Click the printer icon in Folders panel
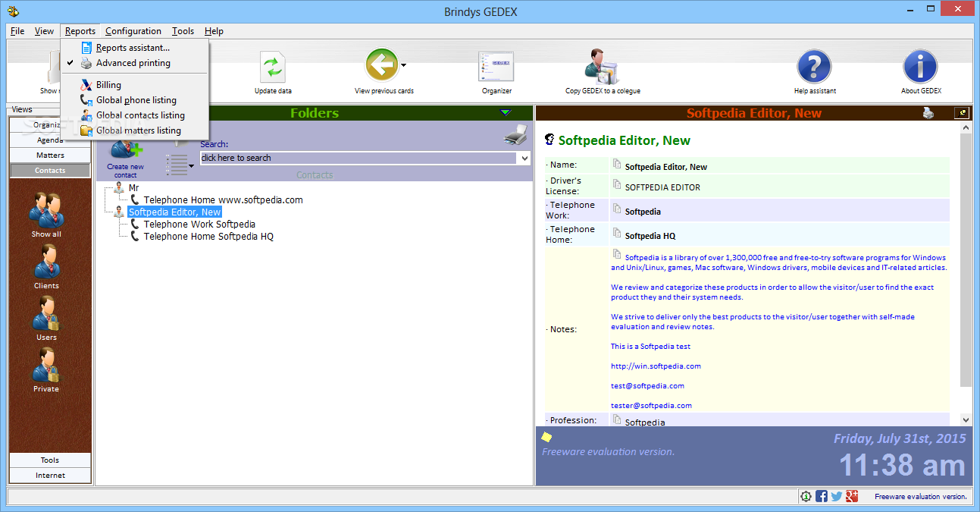The image size is (980, 512). click(515, 136)
